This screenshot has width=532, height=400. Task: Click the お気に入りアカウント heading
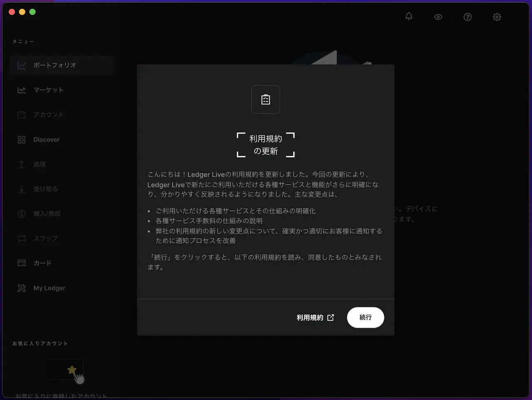click(40, 343)
